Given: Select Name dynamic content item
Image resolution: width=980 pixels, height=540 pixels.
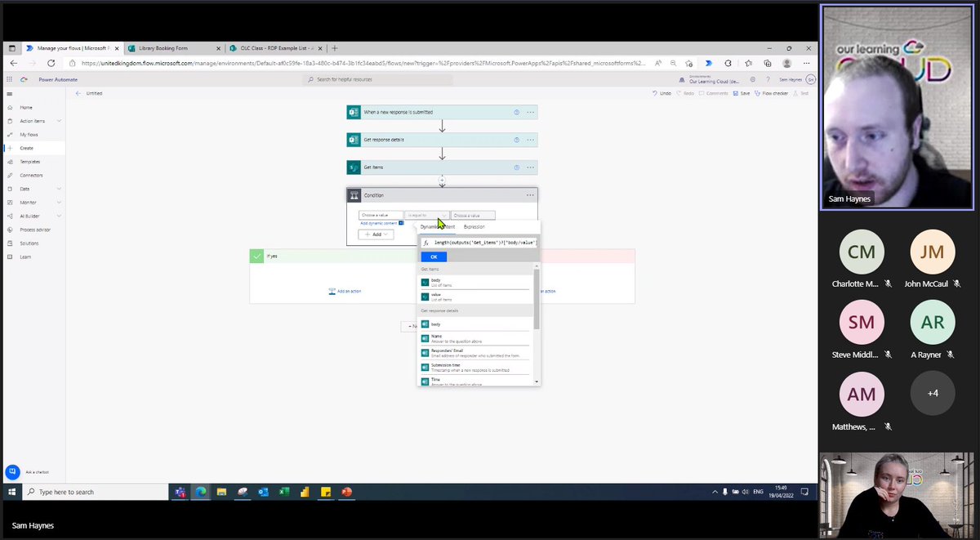Looking at the screenshot, I should (474, 338).
